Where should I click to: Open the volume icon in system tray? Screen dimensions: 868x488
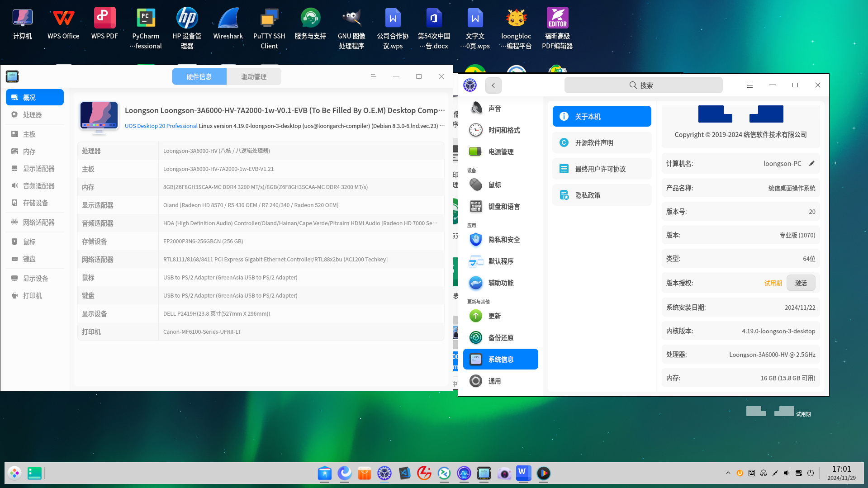[x=787, y=473]
